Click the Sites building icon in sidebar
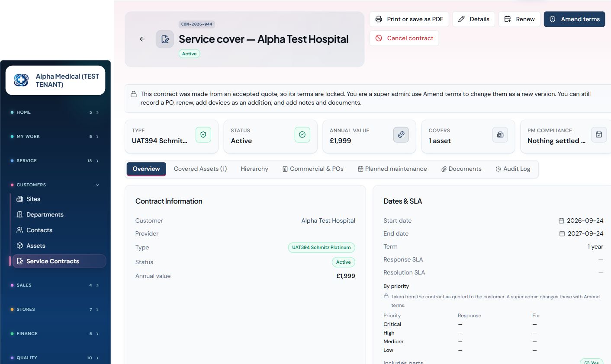Viewport: 611px width, 364px height. pos(19,199)
